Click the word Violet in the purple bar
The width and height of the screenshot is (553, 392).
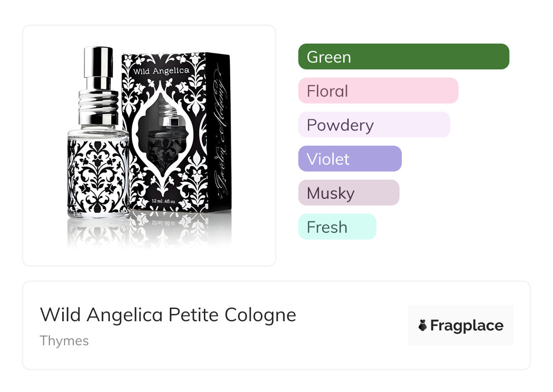[x=328, y=159]
